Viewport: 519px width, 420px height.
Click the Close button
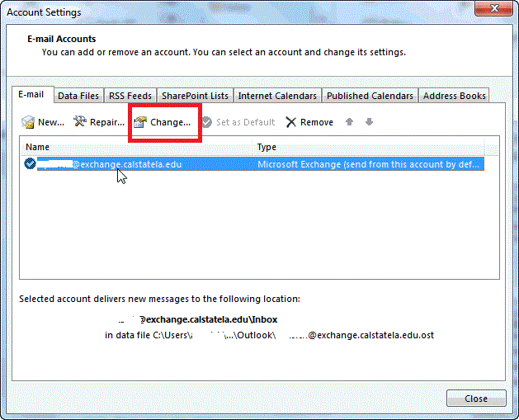476,399
